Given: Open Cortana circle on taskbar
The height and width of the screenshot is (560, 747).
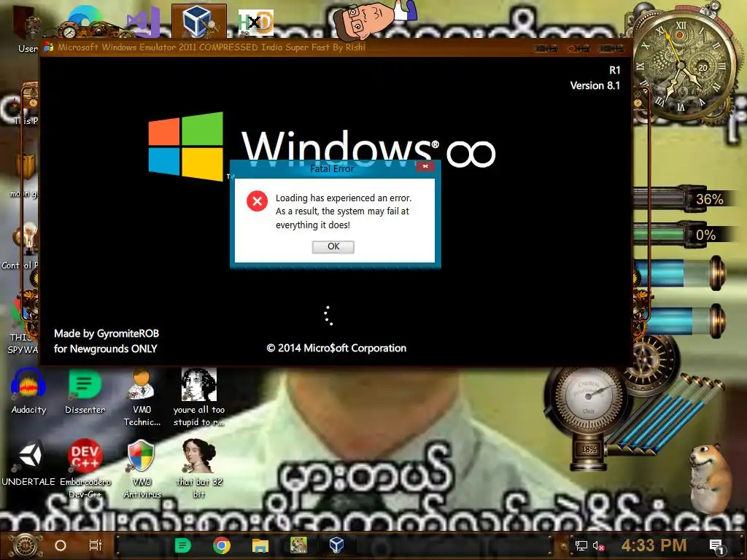Looking at the screenshot, I should [61, 545].
